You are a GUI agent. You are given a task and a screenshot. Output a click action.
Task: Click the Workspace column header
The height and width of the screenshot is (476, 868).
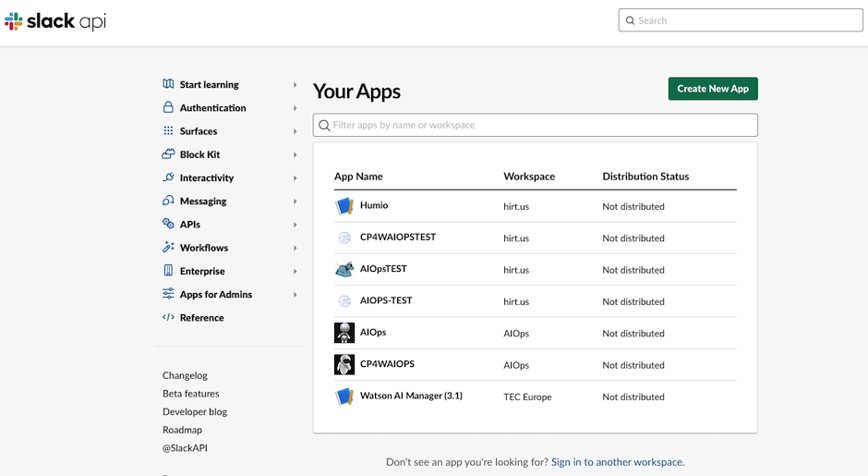coord(529,177)
